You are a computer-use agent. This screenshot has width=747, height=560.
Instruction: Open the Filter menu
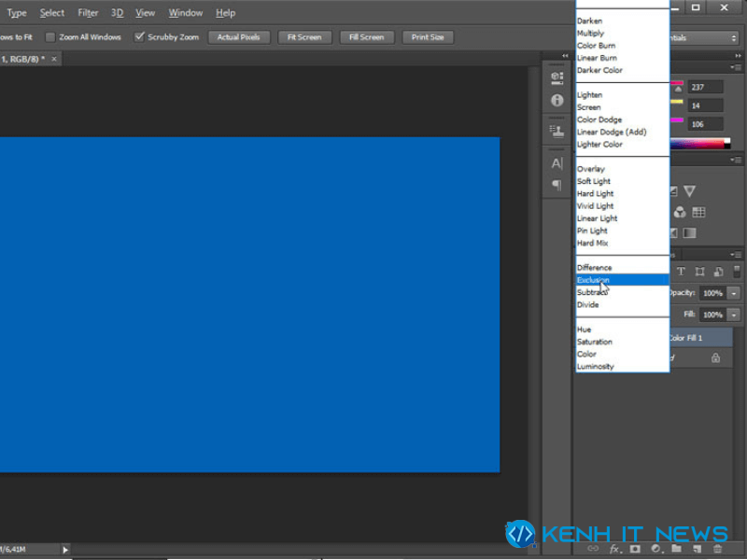coord(88,13)
